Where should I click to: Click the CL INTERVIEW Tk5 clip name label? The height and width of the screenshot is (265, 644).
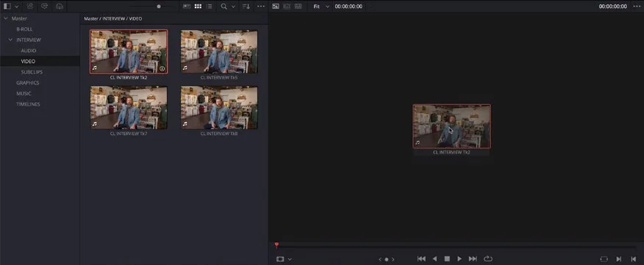coord(219,78)
